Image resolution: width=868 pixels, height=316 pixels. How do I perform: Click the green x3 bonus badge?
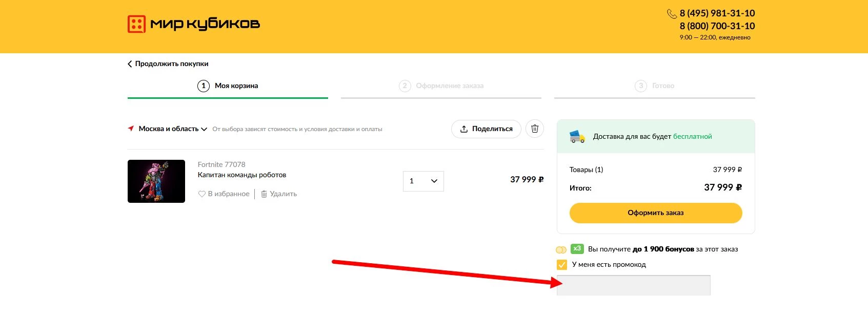(577, 249)
